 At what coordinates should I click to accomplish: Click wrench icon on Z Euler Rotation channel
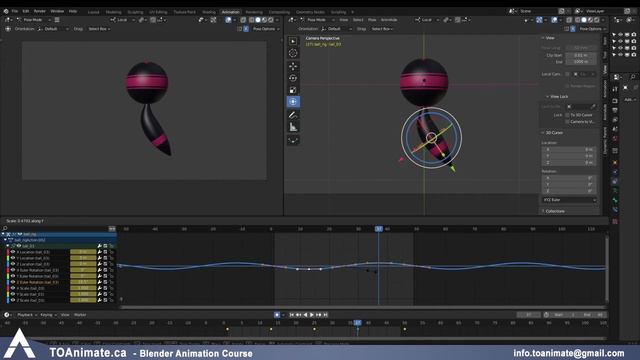99,282
